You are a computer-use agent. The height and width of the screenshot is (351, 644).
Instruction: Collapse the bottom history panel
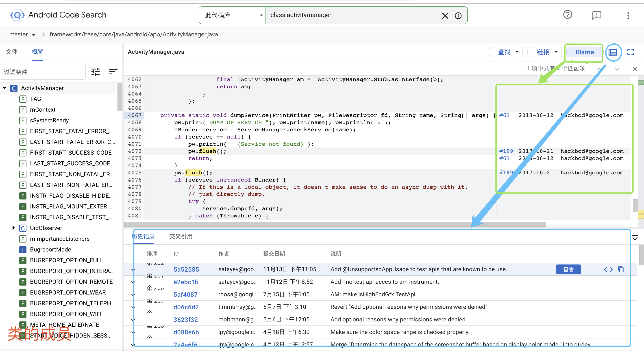(x=635, y=237)
